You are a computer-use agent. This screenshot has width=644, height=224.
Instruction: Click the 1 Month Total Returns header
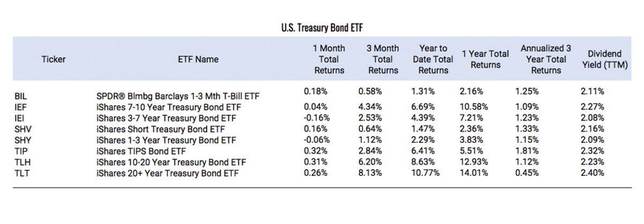[x=328, y=59]
